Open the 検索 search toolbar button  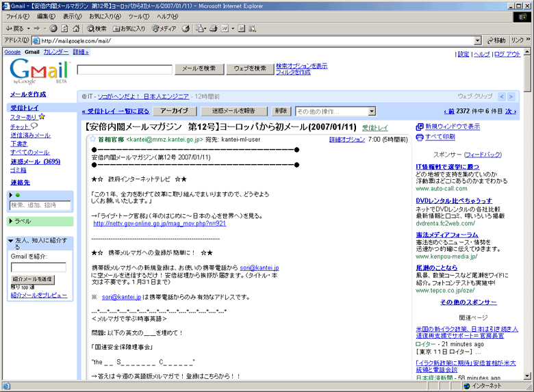pyautogui.click(x=97, y=29)
